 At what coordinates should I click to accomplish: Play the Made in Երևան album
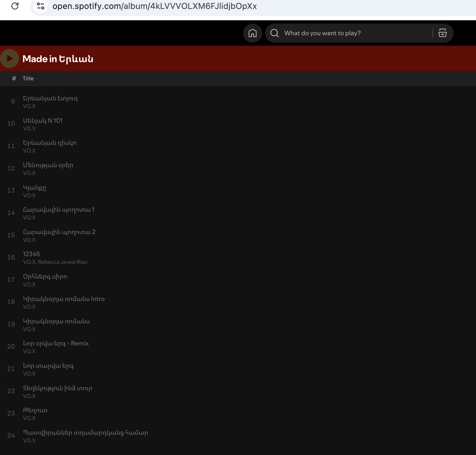coord(10,59)
